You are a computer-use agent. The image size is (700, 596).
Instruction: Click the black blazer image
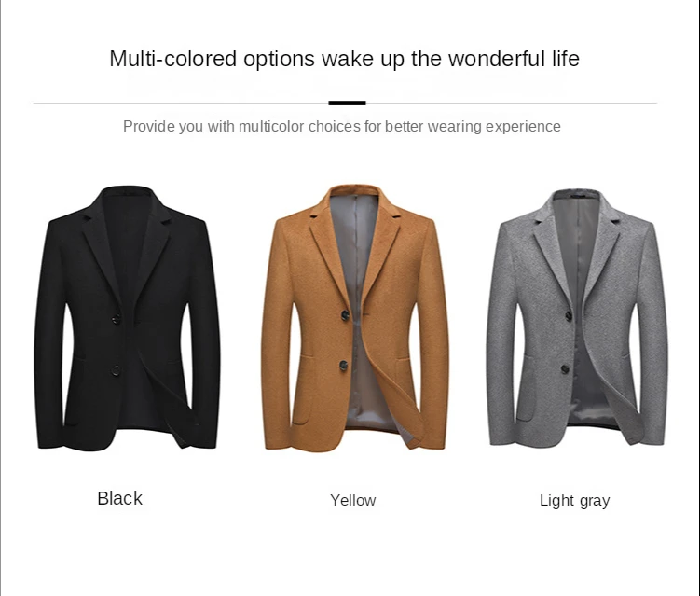[128, 318]
